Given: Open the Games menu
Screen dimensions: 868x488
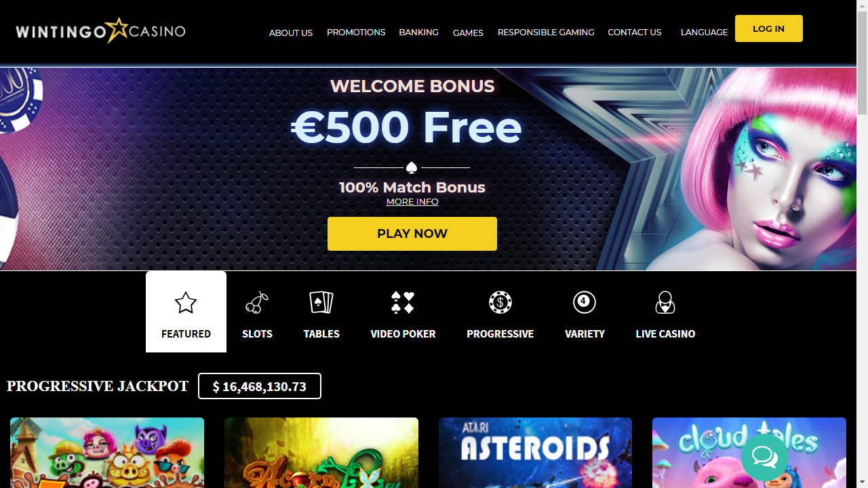Looking at the screenshot, I should point(468,33).
